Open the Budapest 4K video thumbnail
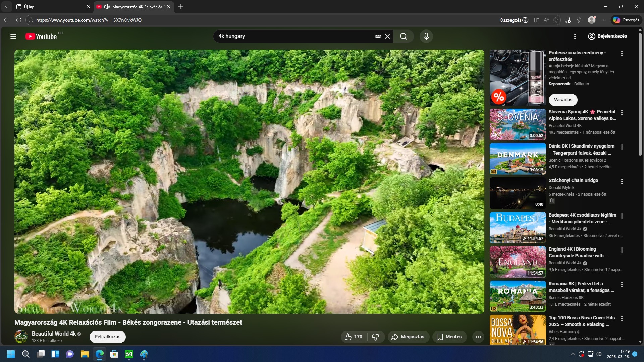Screen dimensions: 644x362 pyautogui.click(x=518, y=228)
